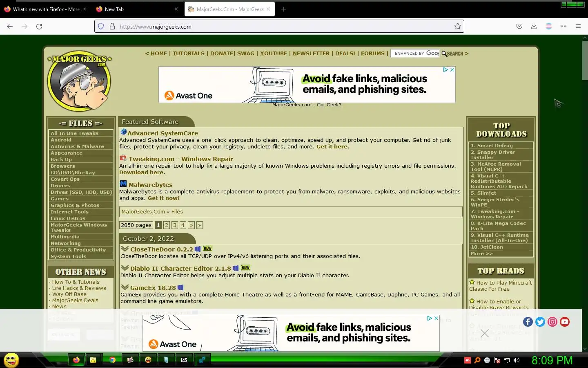Click the MajorGeeks mascot logo

[x=80, y=81]
